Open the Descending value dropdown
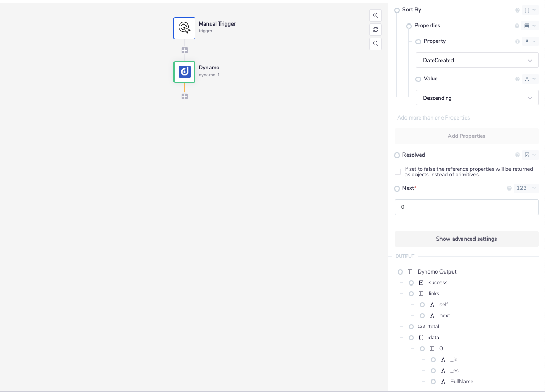This screenshot has width=545, height=392. click(x=477, y=98)
